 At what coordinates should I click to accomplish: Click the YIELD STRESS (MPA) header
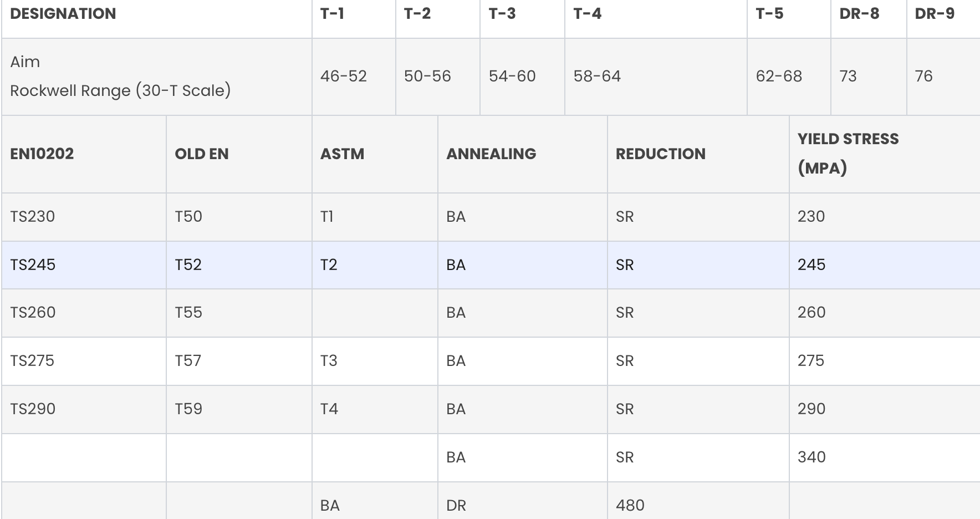click(x=885, y=154)
